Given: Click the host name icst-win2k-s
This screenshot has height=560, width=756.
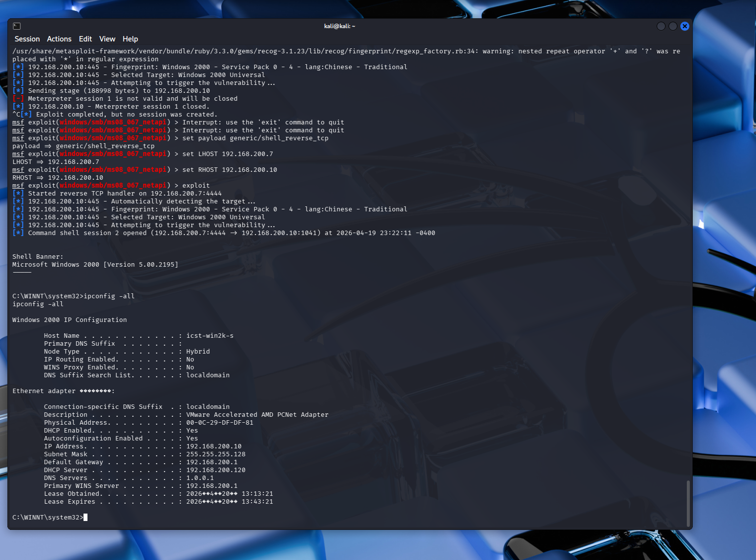Looking at the screenshot, I should pyautogui.click(x=210, y=336).
